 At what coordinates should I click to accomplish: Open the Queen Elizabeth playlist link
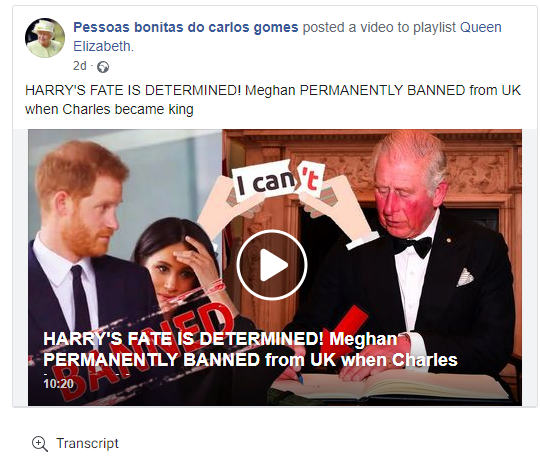(x=287, y=37)
